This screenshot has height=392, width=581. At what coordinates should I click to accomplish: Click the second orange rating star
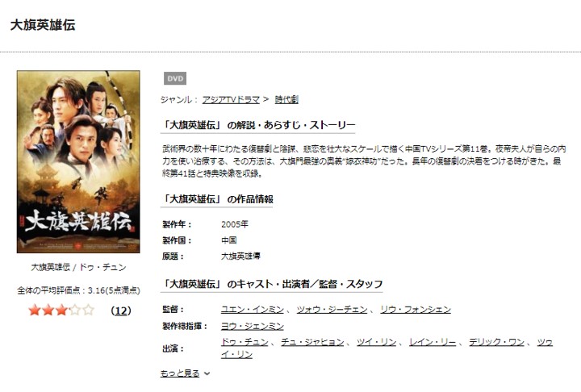click(x=48, y=310)
